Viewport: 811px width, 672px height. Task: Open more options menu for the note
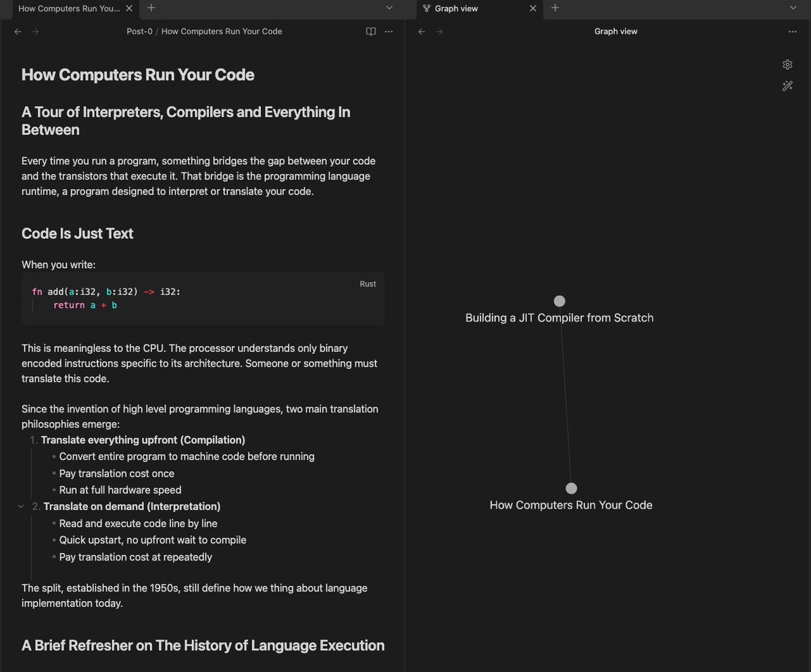coord(389,31)
